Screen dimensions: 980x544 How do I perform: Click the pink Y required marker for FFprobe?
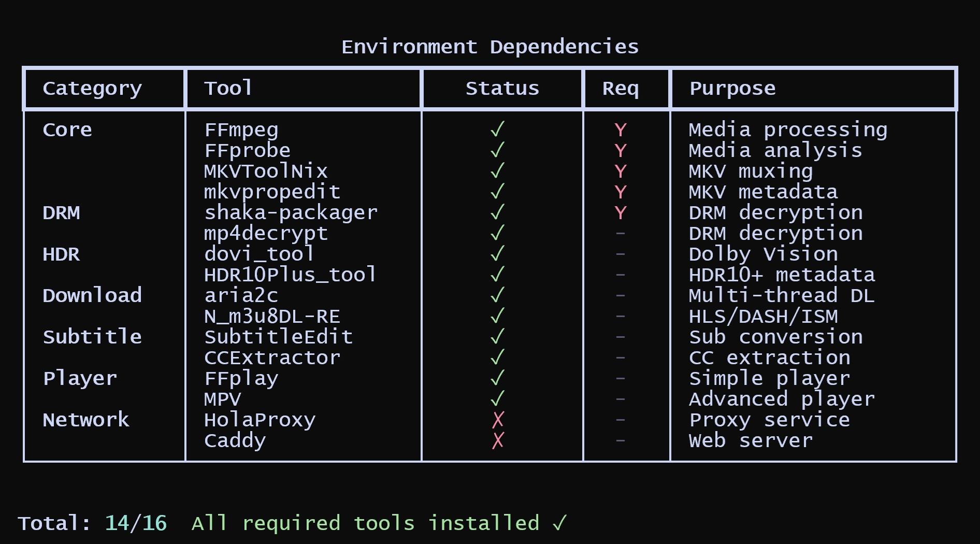pos(621,151)
